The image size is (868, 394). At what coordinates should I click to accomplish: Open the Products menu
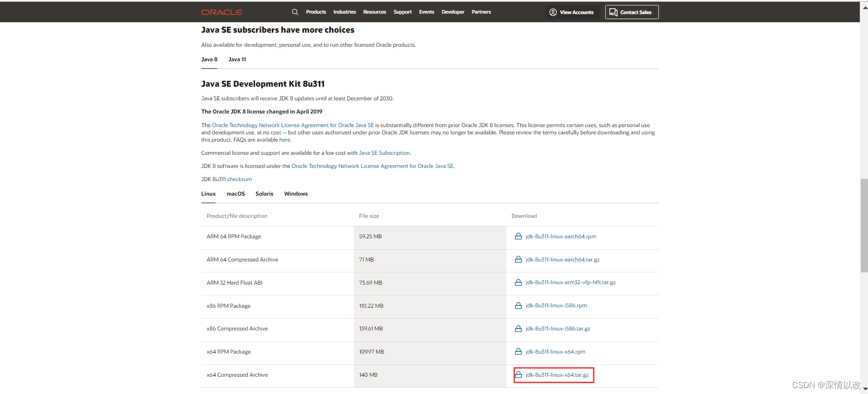click(x=316, y=12)
